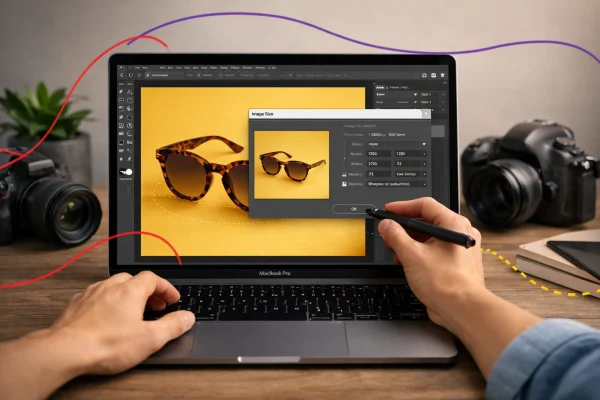Open the second row's dropdown arrow in right panel

click(416, 102)
